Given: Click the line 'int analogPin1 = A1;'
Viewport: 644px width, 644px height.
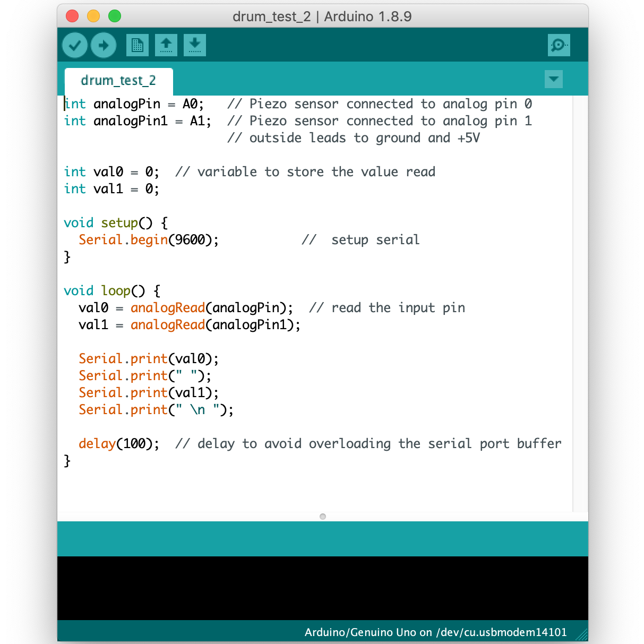Looking at the screenshot, I should 138,121.
